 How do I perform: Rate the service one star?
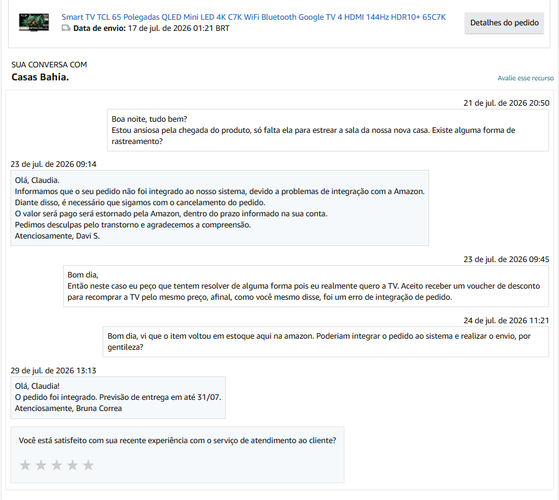point(25,465)
